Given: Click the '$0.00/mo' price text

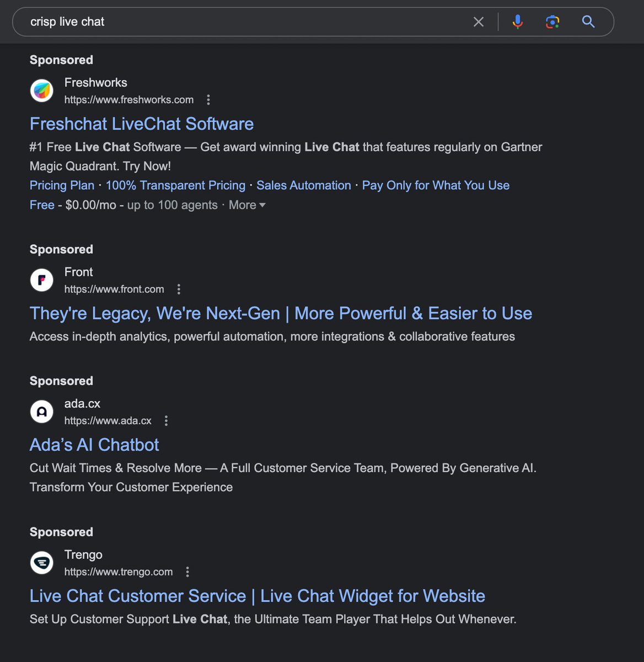Looking at the screenshot, I should tap(91, 205).
